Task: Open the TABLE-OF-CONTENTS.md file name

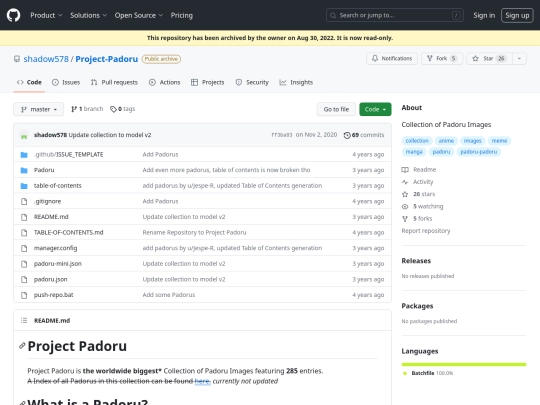Action: pos(69,232)
